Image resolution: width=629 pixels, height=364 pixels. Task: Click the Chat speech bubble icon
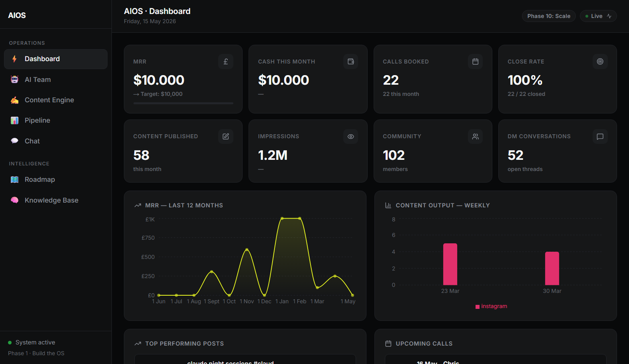(x=14, y=141)
